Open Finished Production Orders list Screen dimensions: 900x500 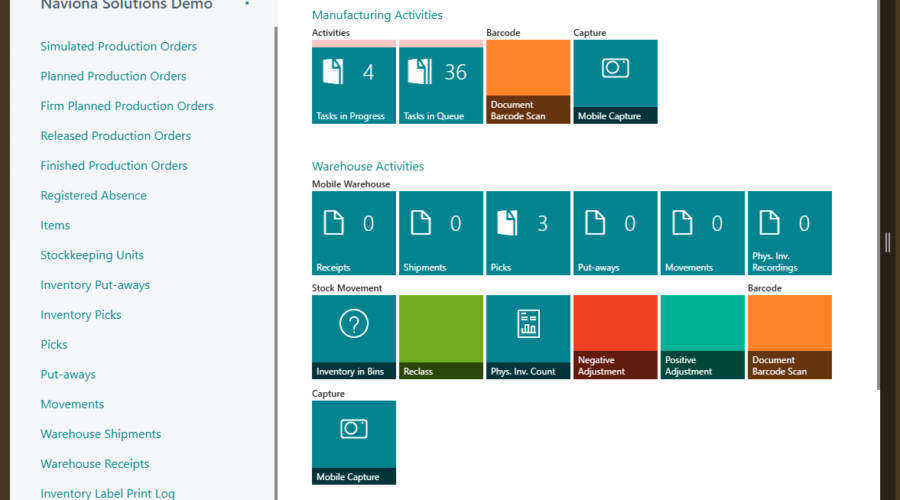tap(114, 166)
